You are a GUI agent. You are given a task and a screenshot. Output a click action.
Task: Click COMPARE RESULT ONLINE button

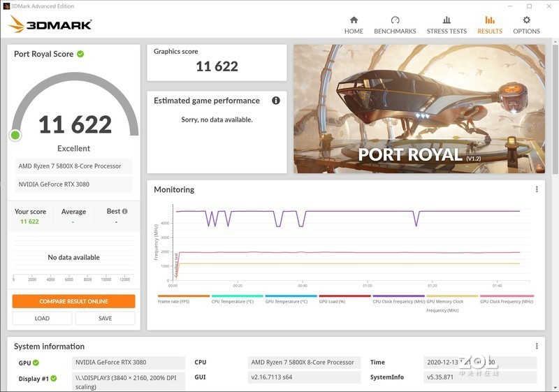coord(73,301)
